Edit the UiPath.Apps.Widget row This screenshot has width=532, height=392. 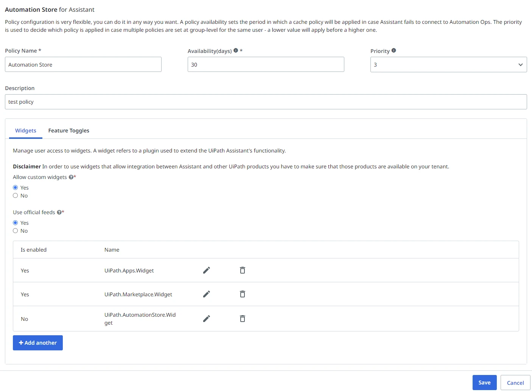[207, 270]
